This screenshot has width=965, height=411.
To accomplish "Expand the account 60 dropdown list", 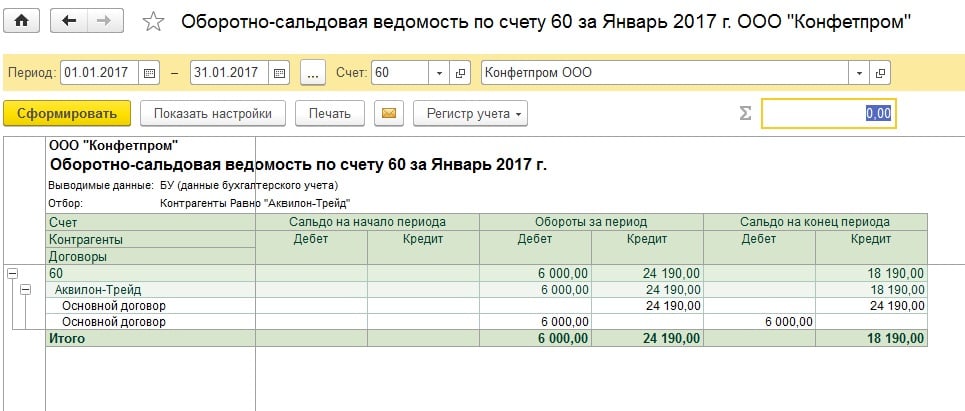I will (439, 73).
